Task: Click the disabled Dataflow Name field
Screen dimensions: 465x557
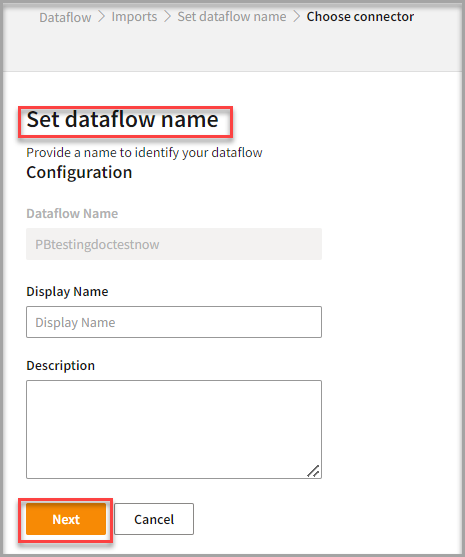Action: pos(174,244)
